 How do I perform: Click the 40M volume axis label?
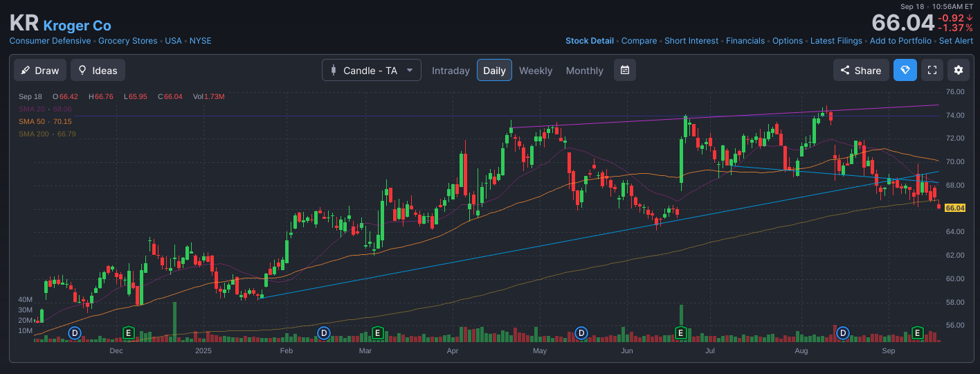(x=26, y=299)
